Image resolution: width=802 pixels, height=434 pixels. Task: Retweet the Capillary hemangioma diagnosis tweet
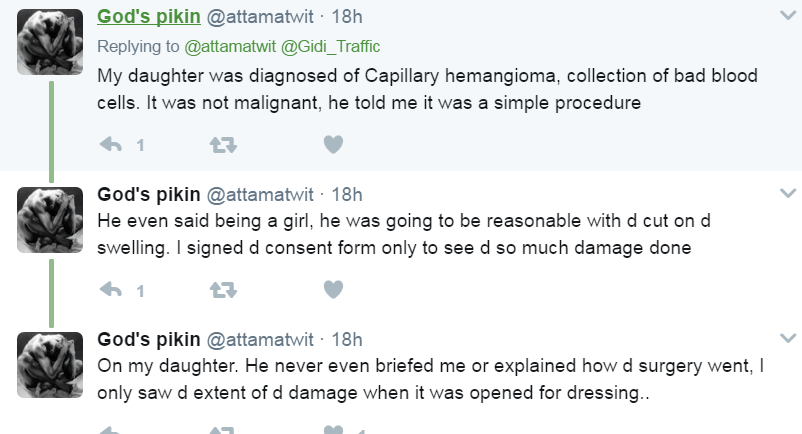223,145
